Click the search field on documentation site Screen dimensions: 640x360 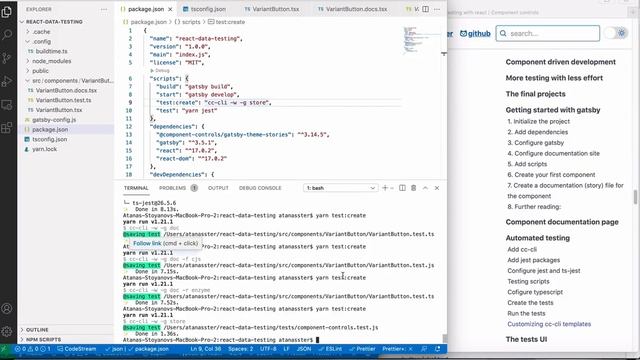(x=548, y=33)
